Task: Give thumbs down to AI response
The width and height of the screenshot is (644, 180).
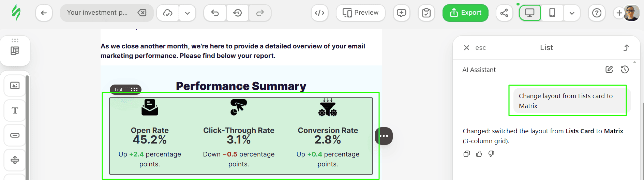Action: [x=491, y=154]
